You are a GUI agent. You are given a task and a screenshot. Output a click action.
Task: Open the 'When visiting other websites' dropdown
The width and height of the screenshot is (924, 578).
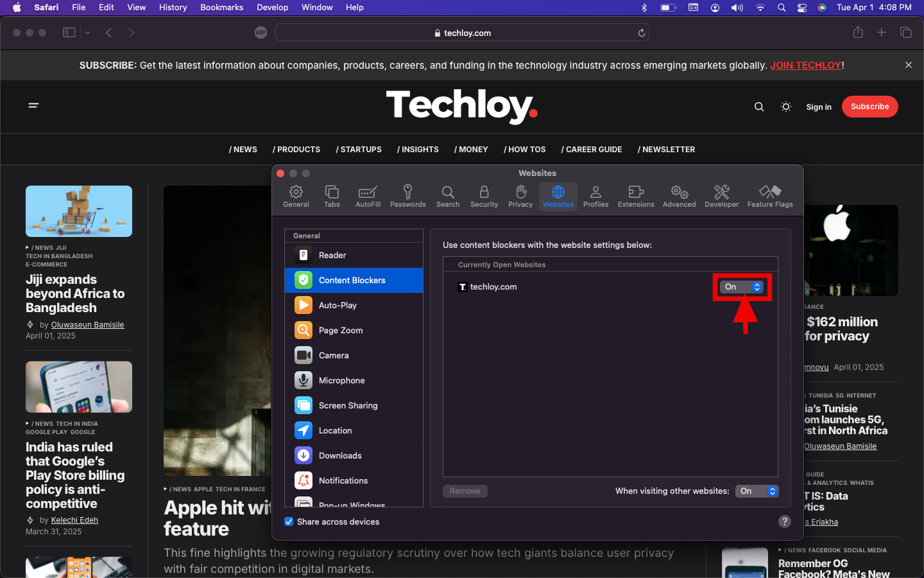(x=757, y=491)
